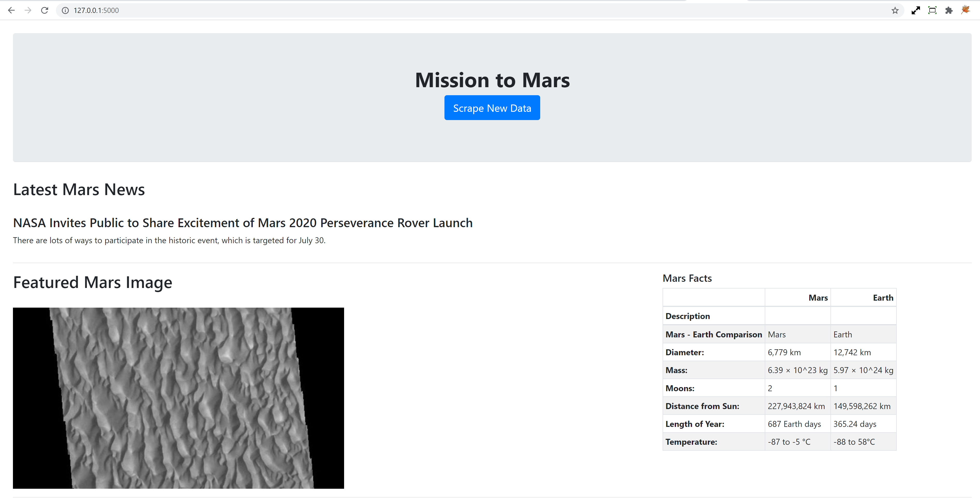This screenshot has height=504, width=980.
Task: Click the Mars mass value 6.39 × 10^23 kg
Action: [x=797, y=370]
